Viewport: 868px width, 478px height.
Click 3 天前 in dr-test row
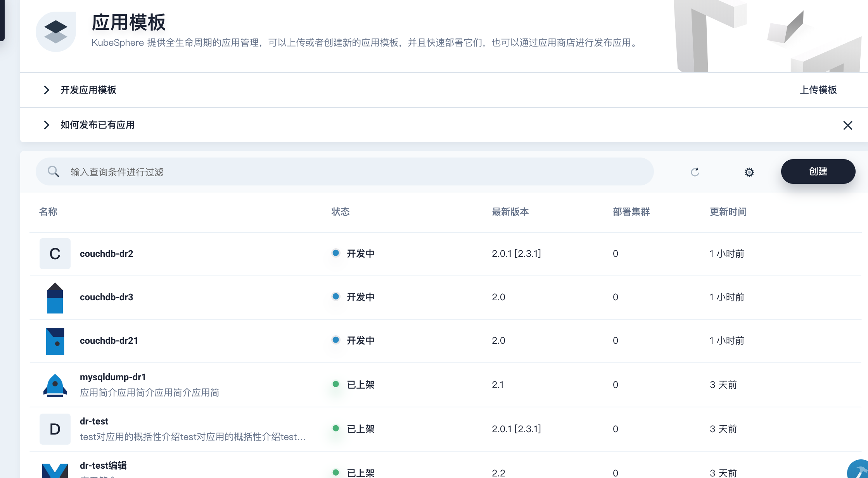point(723,429)
